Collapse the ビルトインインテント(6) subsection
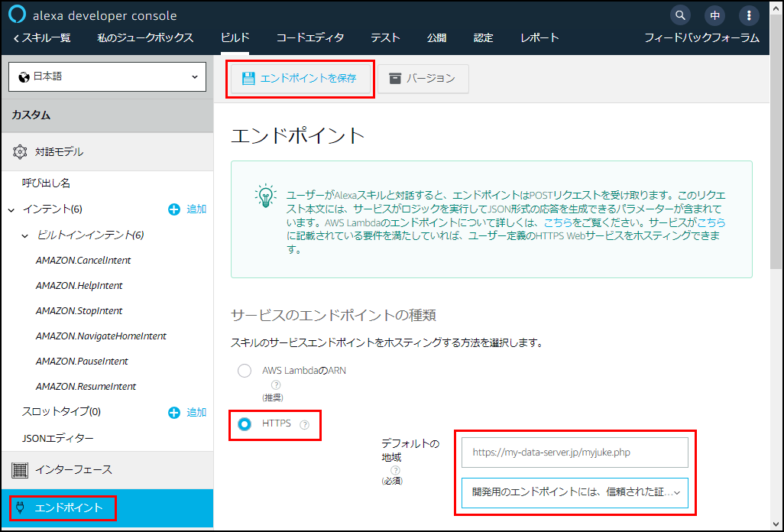Viewport: 784px width, 532px height. [x=24, y=235]
